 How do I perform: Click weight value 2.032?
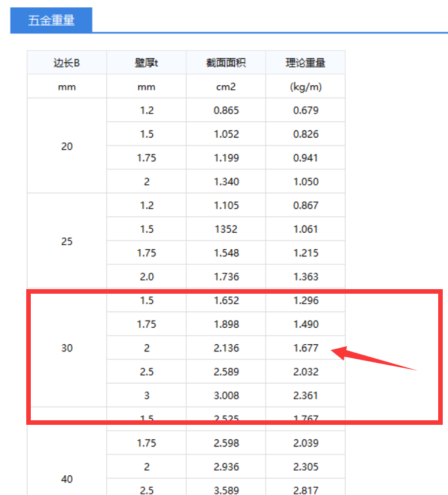[306, 372]
